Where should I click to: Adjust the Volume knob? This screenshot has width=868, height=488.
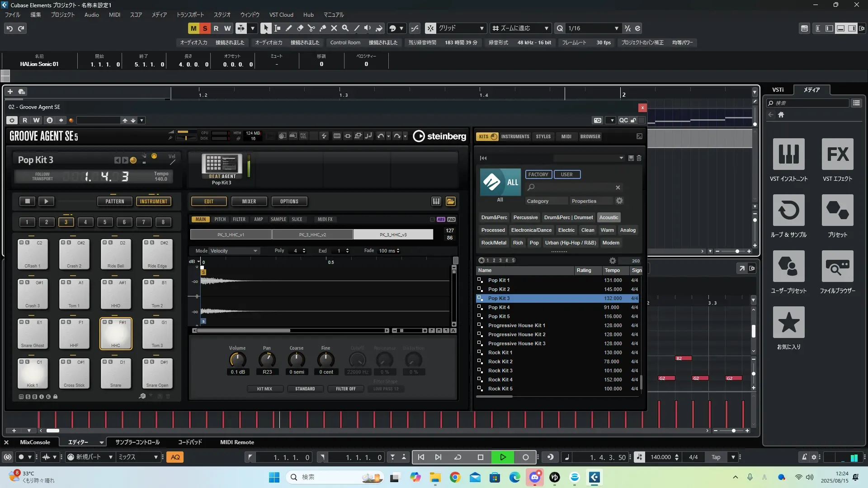[x=237, y=360]
